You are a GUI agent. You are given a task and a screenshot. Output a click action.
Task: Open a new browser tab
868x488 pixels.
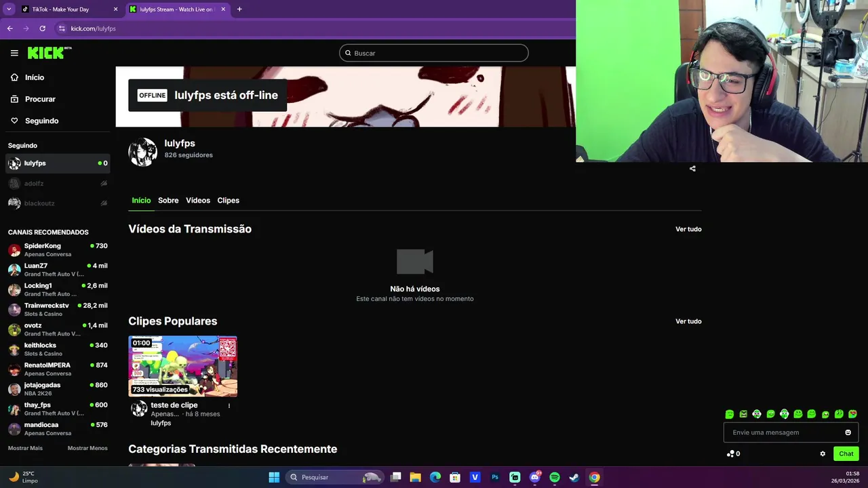point(239,9)
